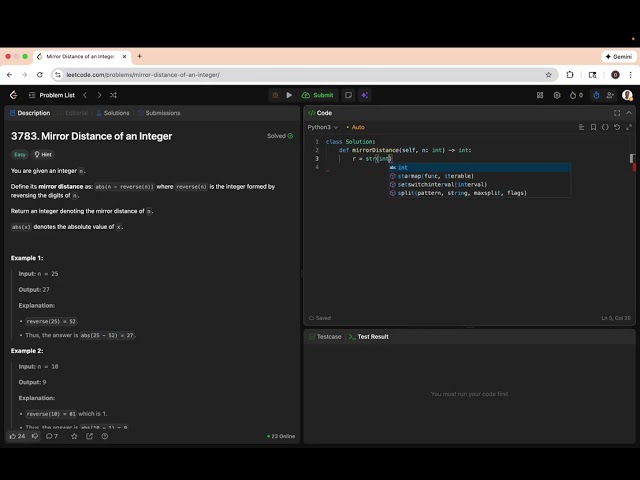640x480 pixels.
Task: Open LeetCode settings gear icon
Action: (x=557, y=95)
